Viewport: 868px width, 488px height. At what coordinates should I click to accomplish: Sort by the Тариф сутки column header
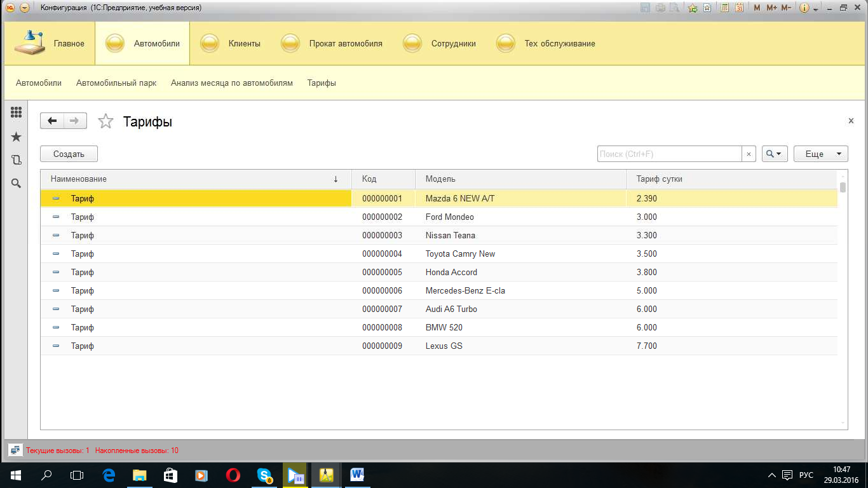[731, 179]
